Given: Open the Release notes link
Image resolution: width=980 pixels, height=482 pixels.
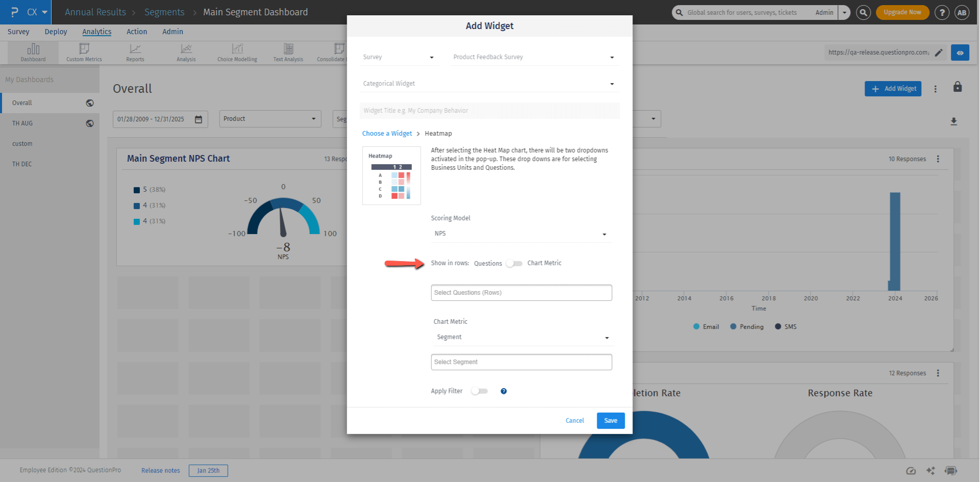Looking at the screenshot, I should point(160,470).
